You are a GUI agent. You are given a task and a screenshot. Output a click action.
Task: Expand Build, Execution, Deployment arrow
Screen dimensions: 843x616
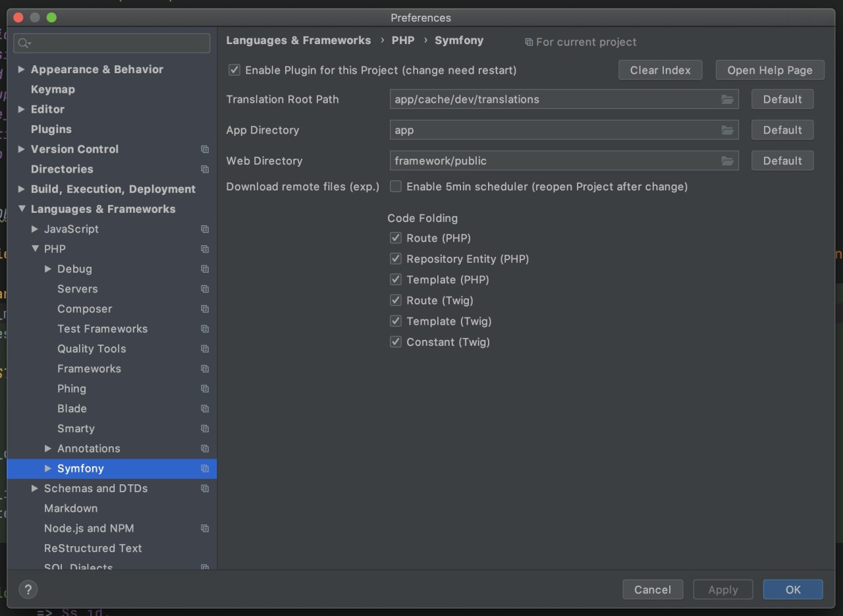[22, 189]
